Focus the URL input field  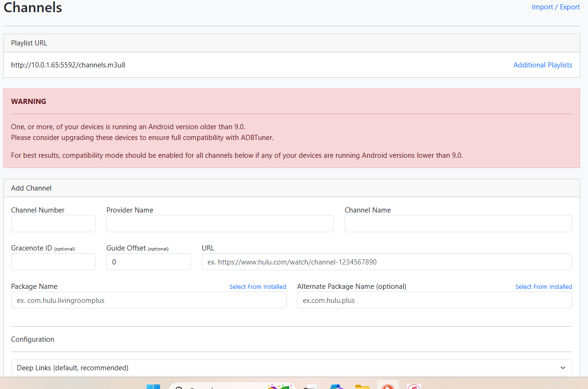pos(387,262)
